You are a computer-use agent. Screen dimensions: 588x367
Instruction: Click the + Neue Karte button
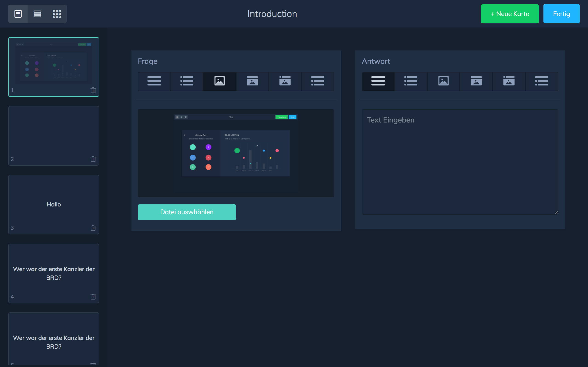point(509,14)
